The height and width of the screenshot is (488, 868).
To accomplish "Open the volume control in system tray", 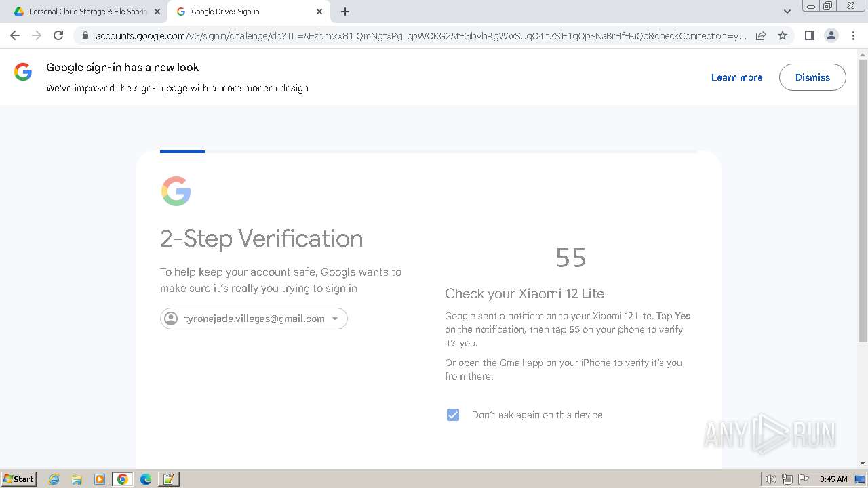I will [770, 479].
